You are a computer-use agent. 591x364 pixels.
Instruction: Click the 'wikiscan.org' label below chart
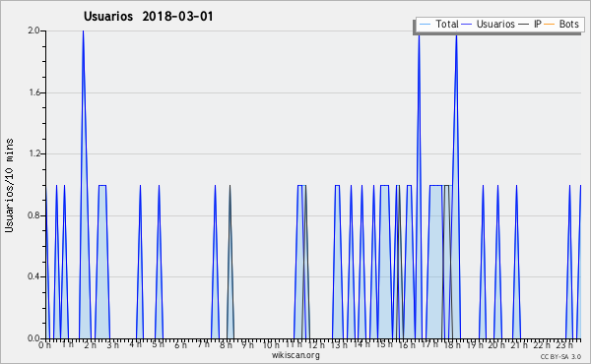295,355
